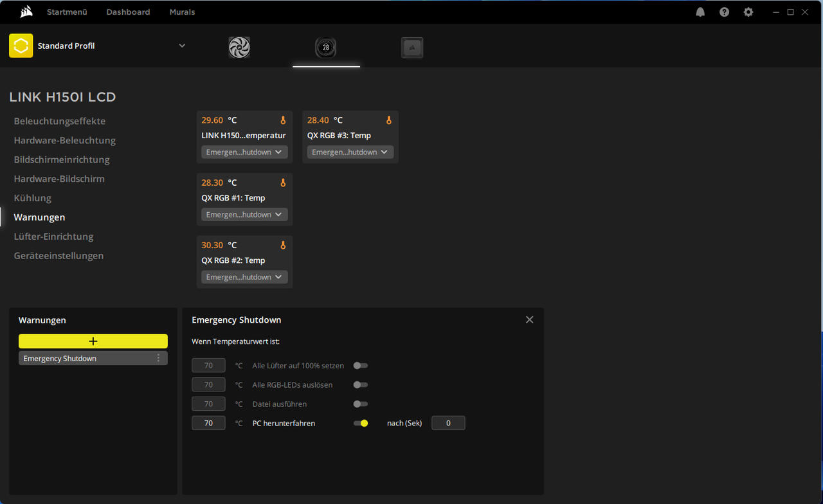Open the help question mark icon
Screen dimensions: 823x504
coord(724,12)
